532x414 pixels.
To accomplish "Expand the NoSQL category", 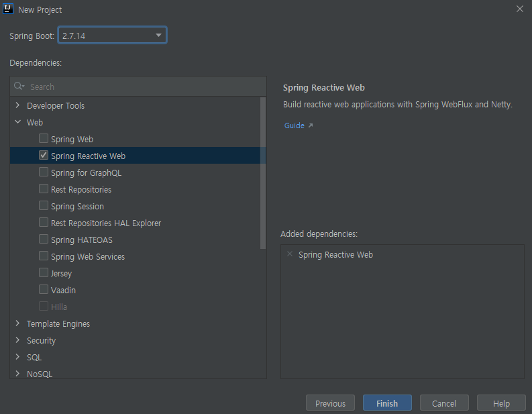I will pyautogui.click(x=17, y=374).
